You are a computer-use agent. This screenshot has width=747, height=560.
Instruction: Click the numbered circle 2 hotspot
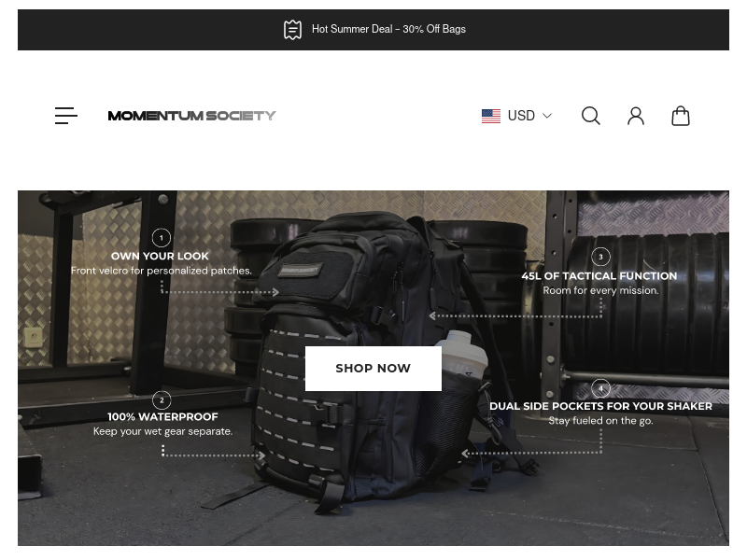tap(162, 400)
